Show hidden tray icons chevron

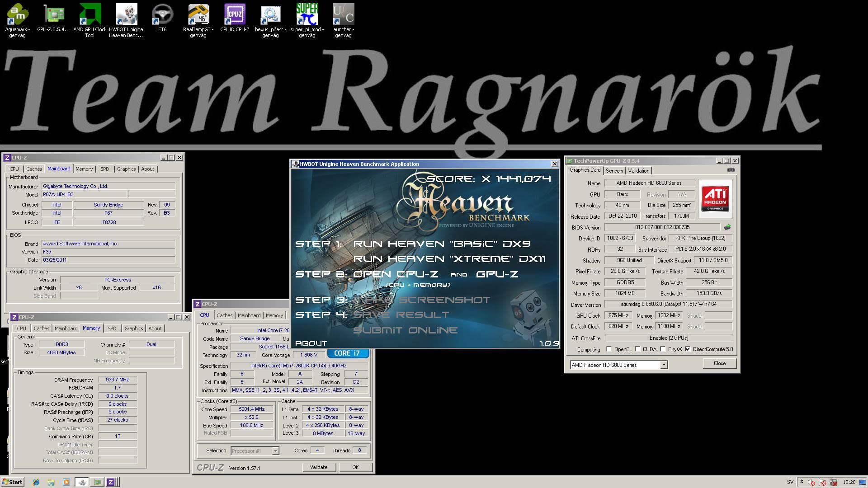[x=802, y=482]
